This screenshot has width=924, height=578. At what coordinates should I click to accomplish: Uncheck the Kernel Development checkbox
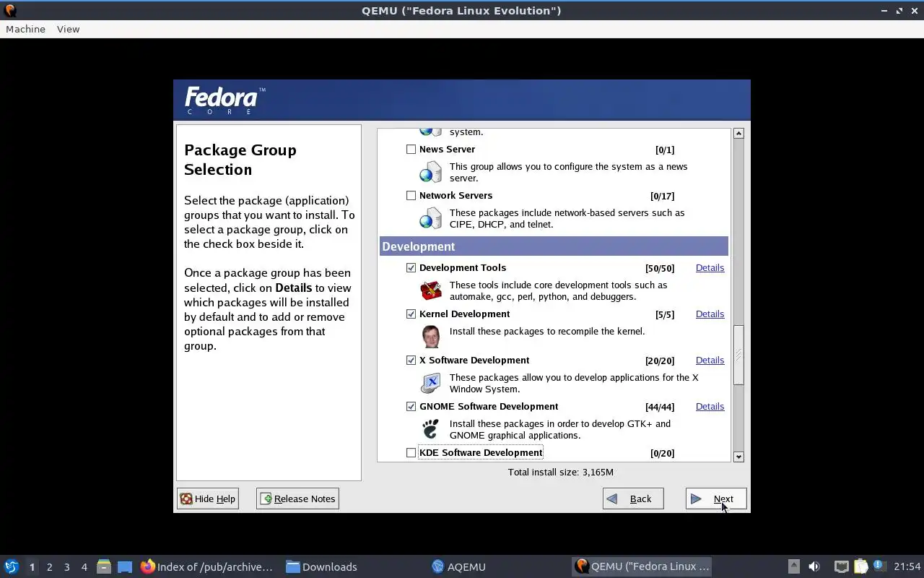(411, 314)
